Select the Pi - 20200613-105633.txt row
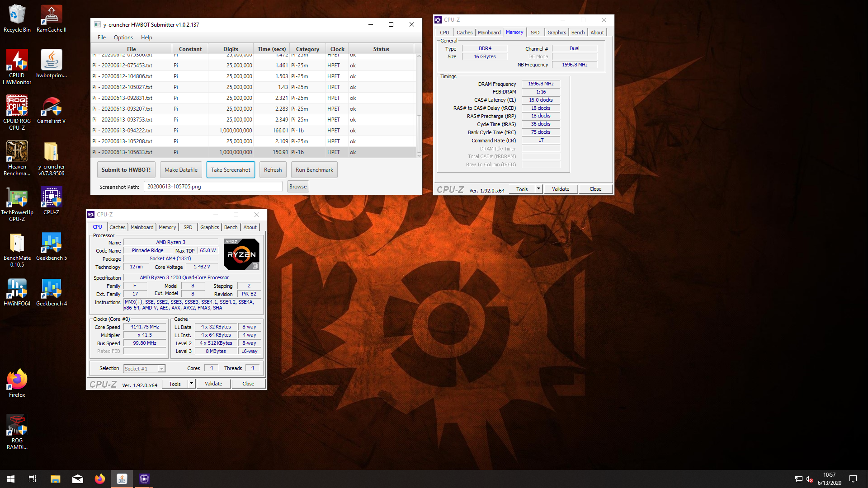Image resolution: width=868 pixels, height=488 pixels. 253,152
